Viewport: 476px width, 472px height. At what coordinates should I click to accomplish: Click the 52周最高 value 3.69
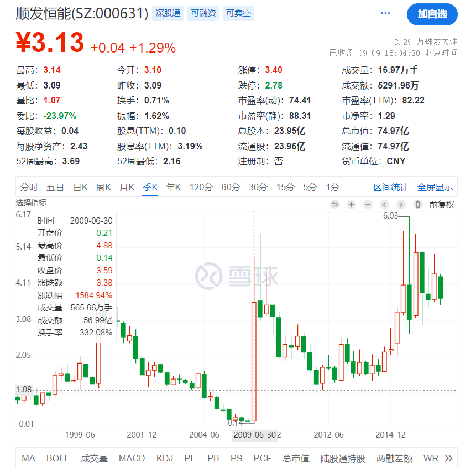(71, 161)
